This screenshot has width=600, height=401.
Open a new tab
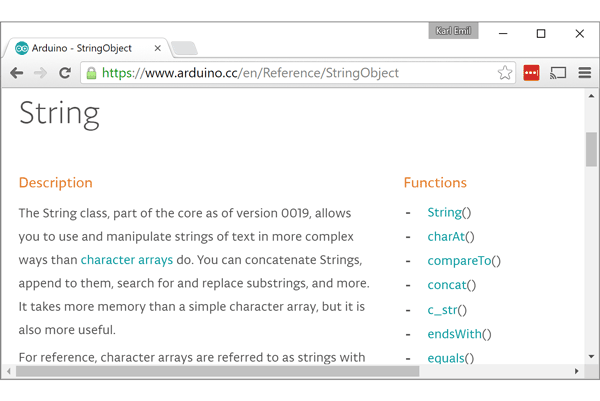click(x=184, y=48)
